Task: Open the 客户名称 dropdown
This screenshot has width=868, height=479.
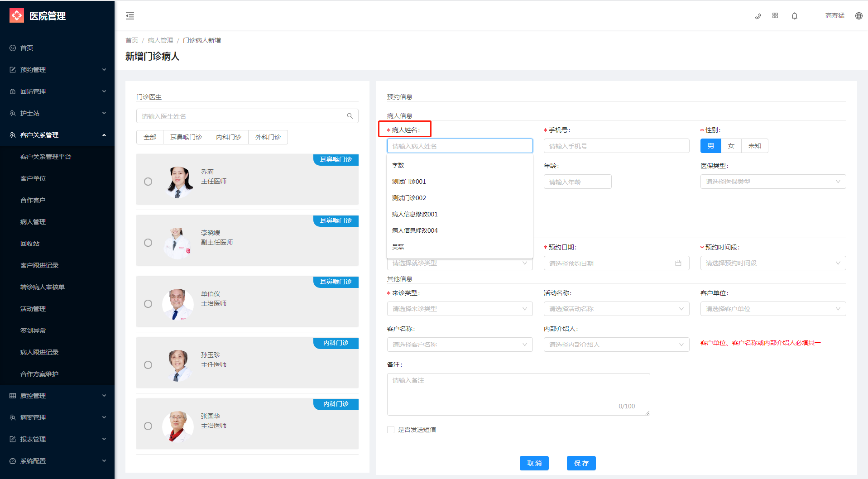Action: tap(460, 345)
